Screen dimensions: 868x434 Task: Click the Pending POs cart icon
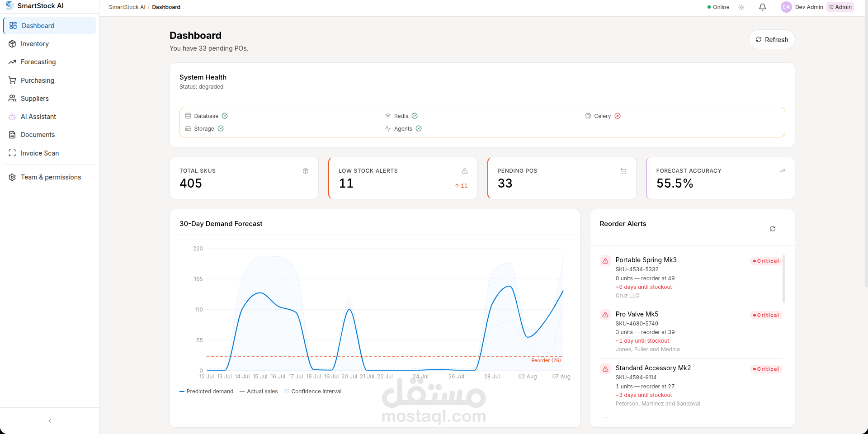(623, 171)
